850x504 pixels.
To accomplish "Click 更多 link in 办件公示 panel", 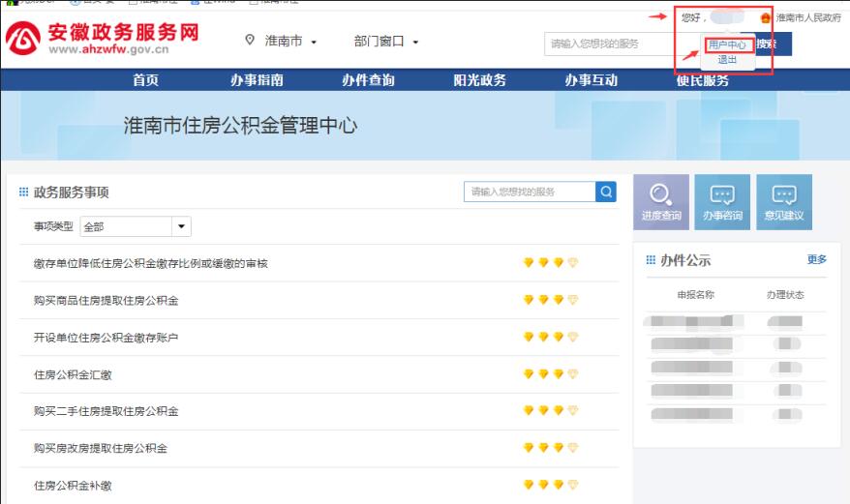I will pyautogui.click(x=816, y=259).
